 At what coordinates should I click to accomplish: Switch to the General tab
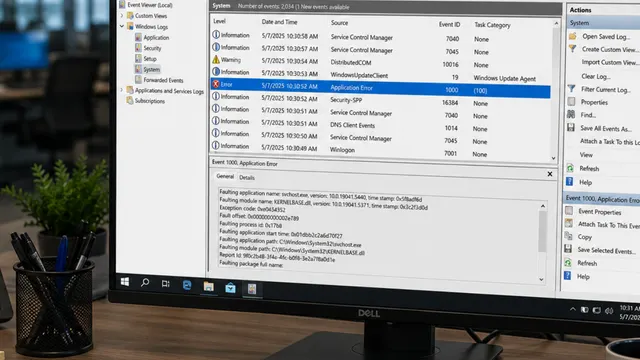tap(225, 176)
